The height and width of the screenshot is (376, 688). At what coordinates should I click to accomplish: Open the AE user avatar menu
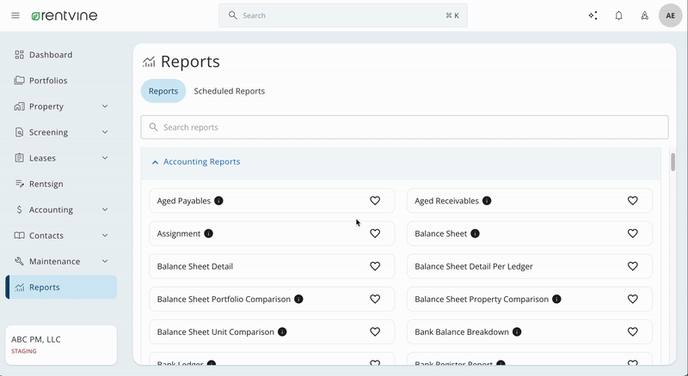point(670,16)
